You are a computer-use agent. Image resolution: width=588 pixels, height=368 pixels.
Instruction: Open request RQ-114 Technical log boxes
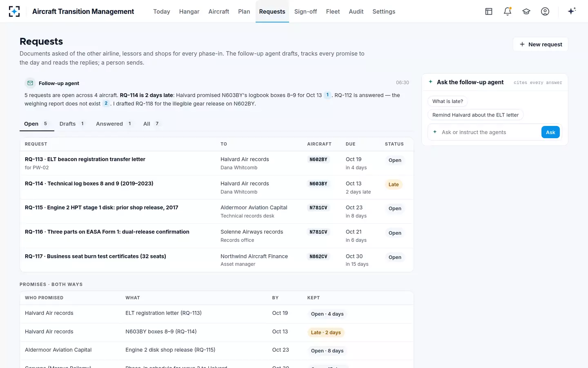pyautogui.click(x=216, y=187)
